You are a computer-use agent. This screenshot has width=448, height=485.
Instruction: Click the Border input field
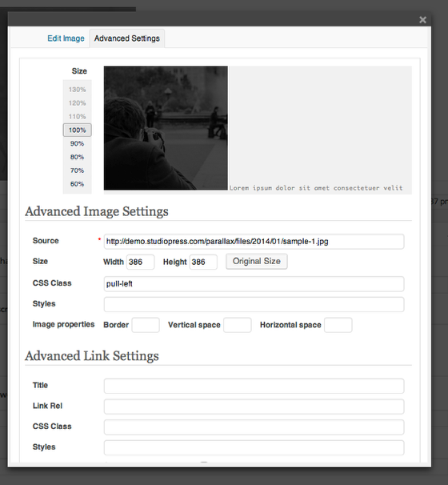(146, 325)
